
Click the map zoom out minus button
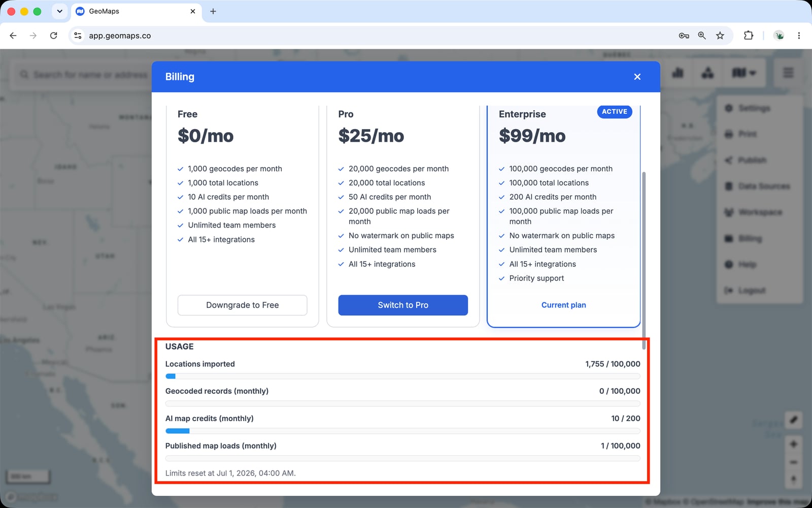(793, 462)
